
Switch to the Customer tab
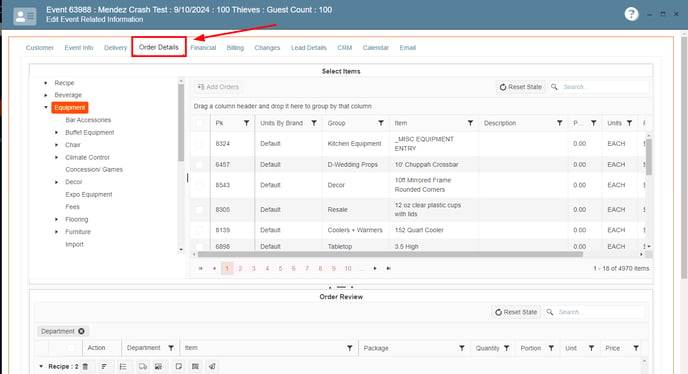coord(39,48)
